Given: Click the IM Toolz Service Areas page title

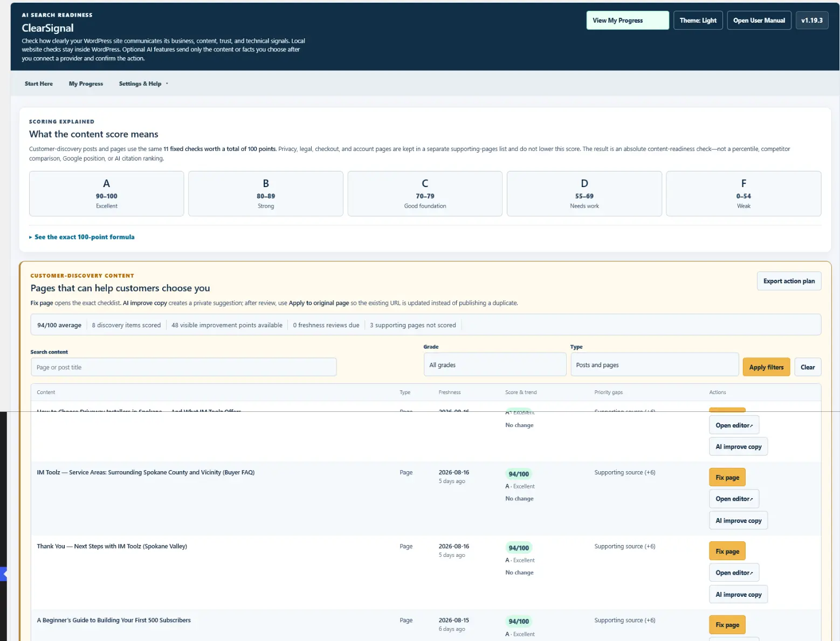Looking at the screenshot, I should pyautogui.click(x=146, y=472).
